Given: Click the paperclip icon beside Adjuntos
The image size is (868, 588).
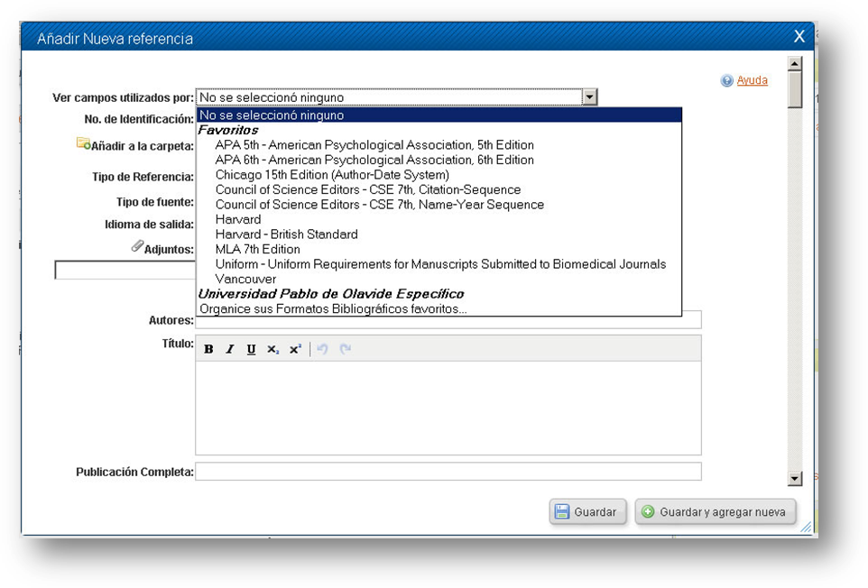Looking at the screenshot, I should point(137,245).
